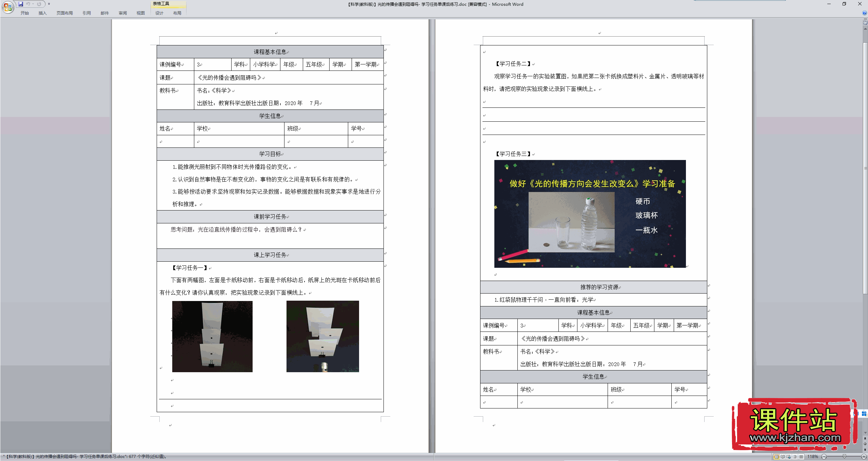Viewport: 868px width, 461px height.
Task: Click the 红袋鼠物理千千问 resource line
Action: click(x=544, y=300)
